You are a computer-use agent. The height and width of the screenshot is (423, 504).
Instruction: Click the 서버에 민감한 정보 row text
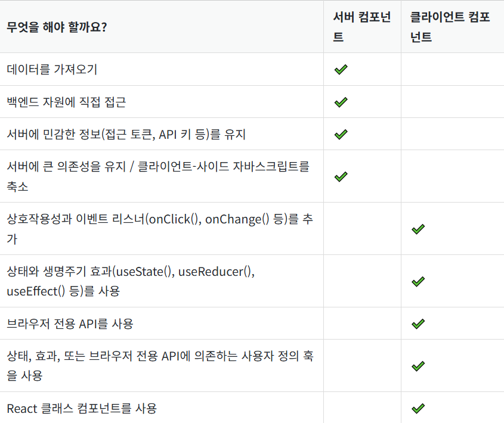[x=126, y=134]
